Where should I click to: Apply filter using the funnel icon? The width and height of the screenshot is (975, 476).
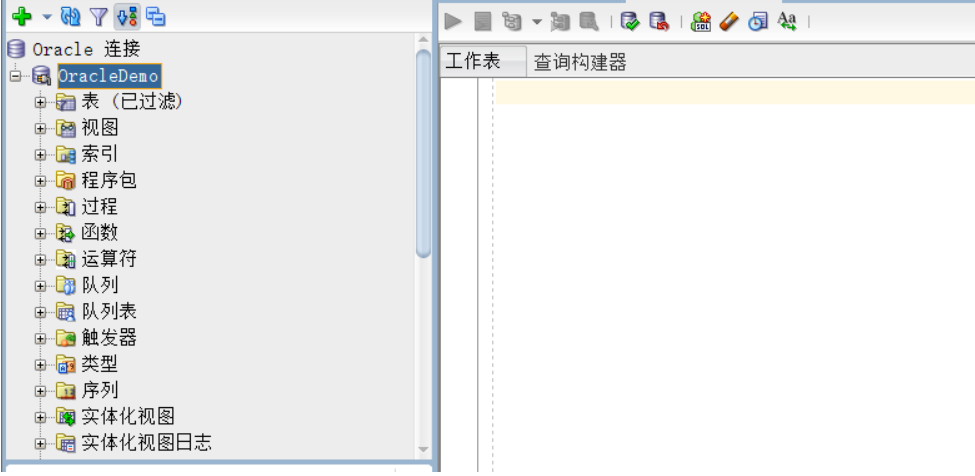tap(99, 17)
